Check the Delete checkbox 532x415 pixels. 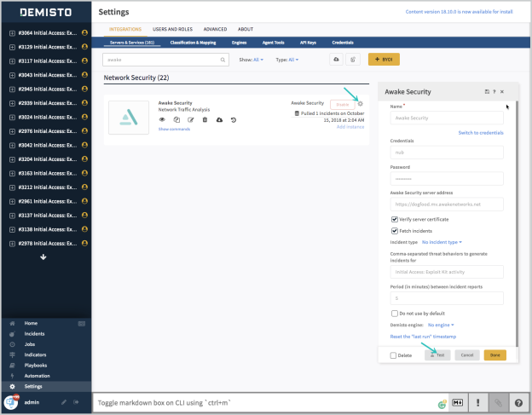click(x=393, y=355)
